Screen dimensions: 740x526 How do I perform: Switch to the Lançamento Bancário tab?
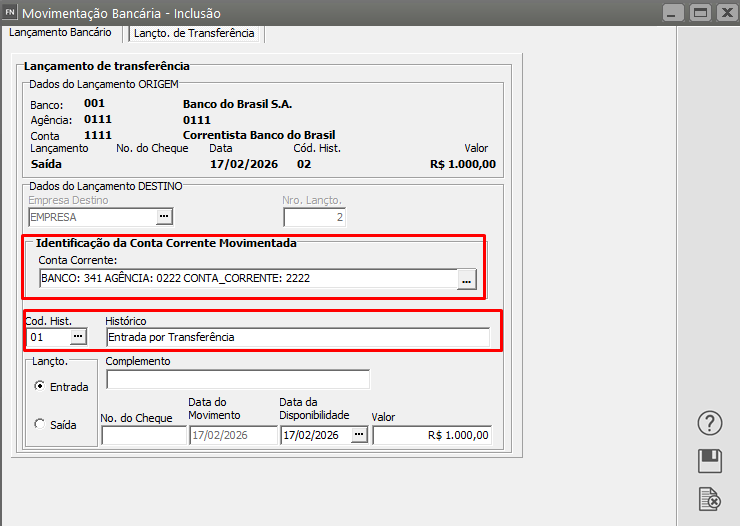pyautogui.click(x=61, y=33)
